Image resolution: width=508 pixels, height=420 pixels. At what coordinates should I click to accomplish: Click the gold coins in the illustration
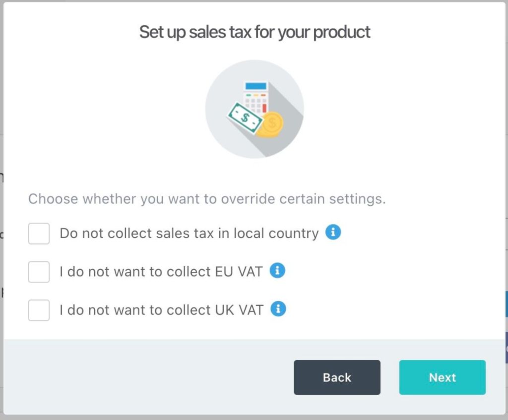pos(271,124)
